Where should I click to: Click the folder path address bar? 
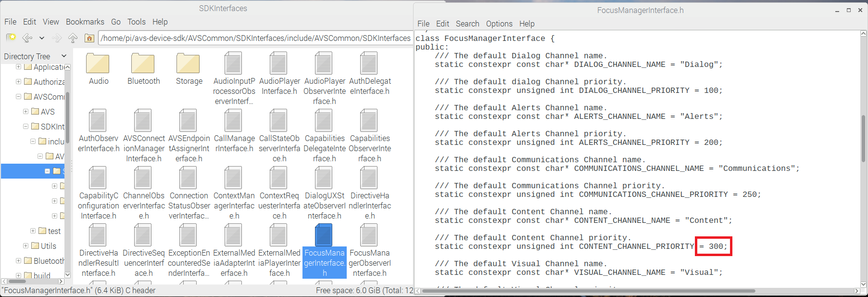click(x=255, y=38)
